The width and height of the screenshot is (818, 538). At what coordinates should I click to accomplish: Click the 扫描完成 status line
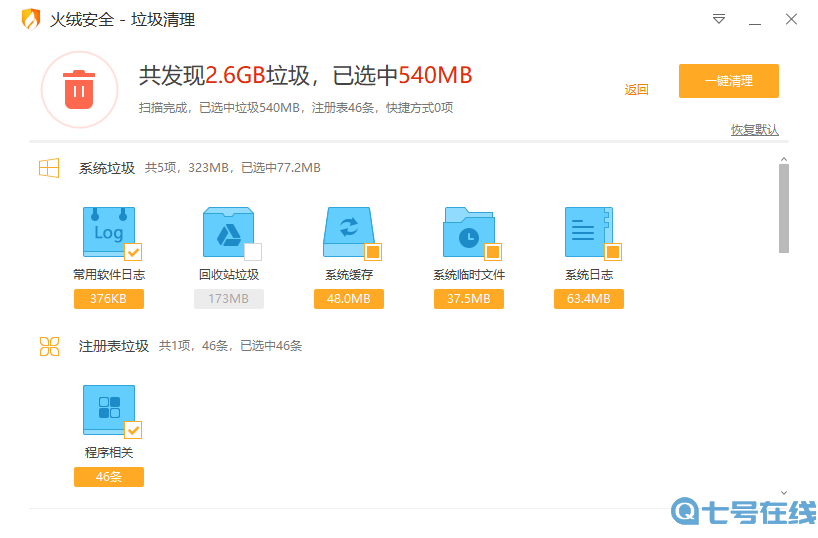click(296, 107)
